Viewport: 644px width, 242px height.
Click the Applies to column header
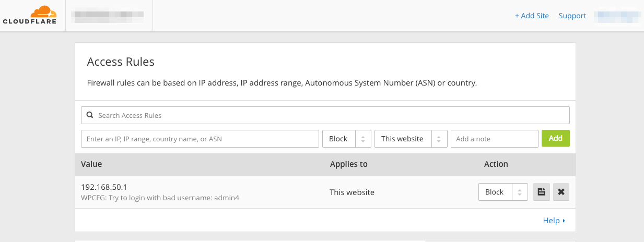coord(349,164)
